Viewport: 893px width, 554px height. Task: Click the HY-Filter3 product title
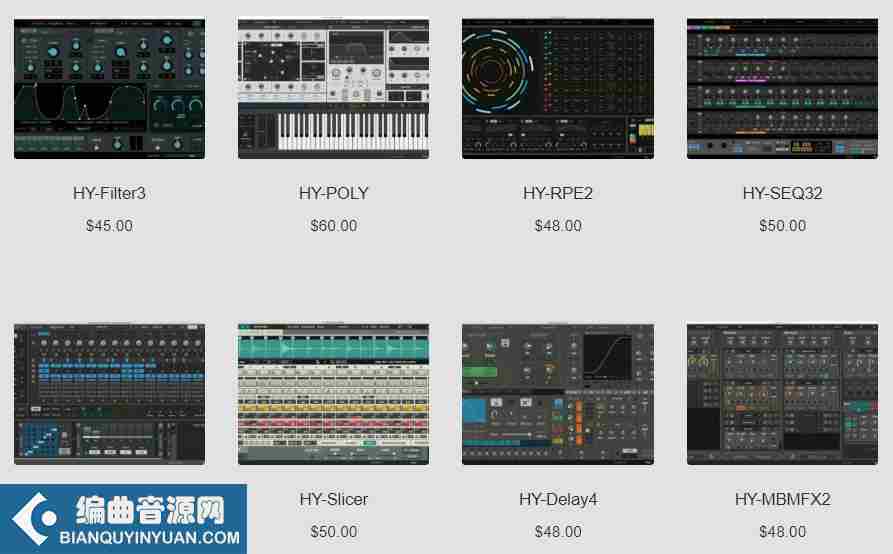point(109,194)
